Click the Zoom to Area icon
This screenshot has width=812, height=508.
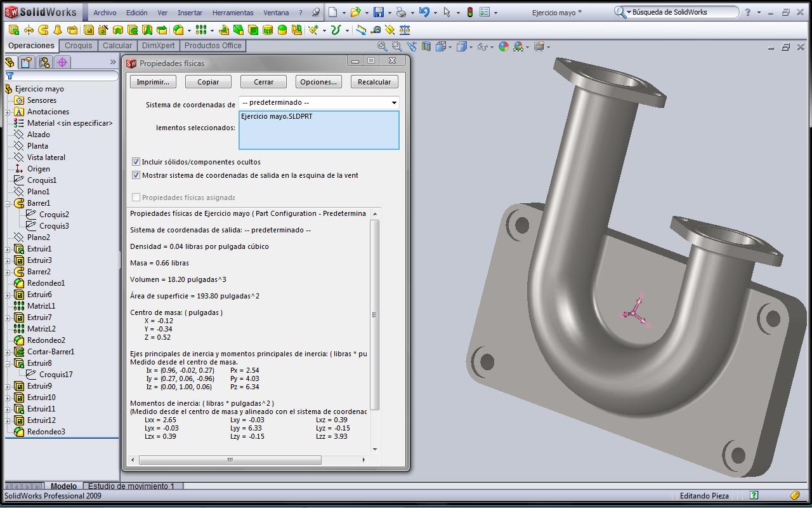(396, 46)
